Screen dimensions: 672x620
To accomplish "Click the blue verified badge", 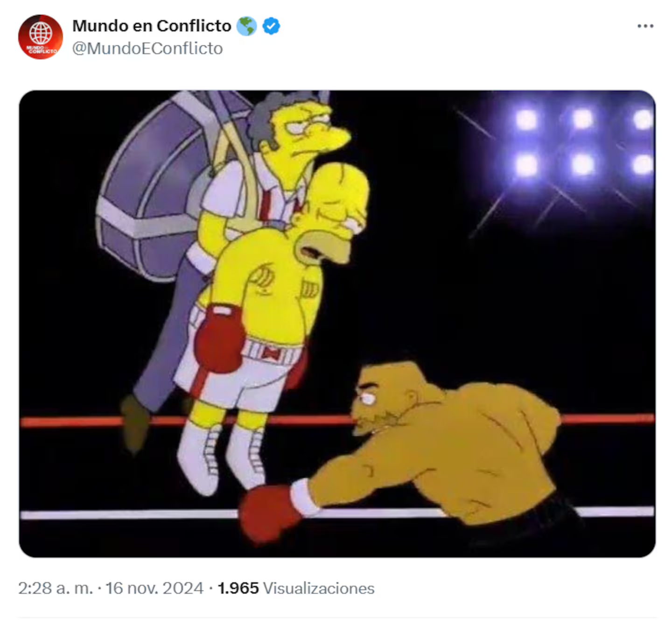I will click(271, 26).
